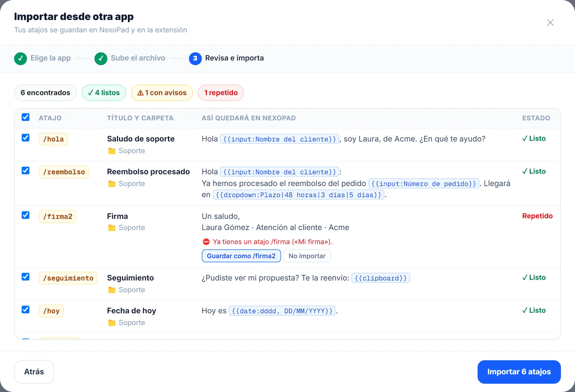The width and height of the screenshot is (575, 392).
Task: Click the green check icon beside Sube el archivo
Action: (101, 58)
